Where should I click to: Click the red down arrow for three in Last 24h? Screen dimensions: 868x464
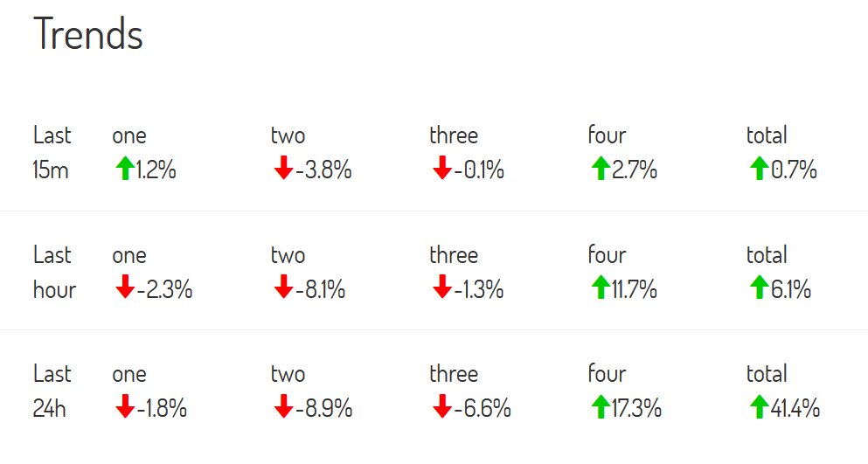click(441, 406)
